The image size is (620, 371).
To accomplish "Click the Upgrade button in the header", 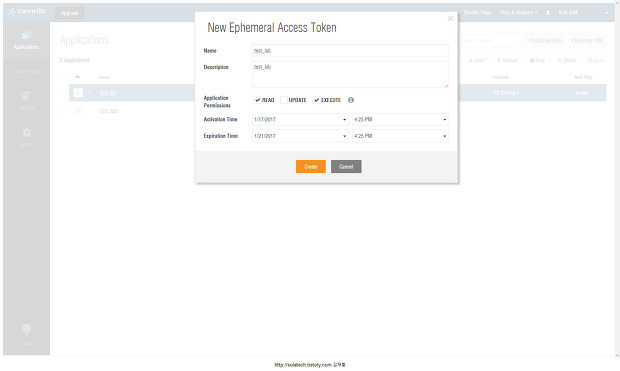I will pos(70,13).
